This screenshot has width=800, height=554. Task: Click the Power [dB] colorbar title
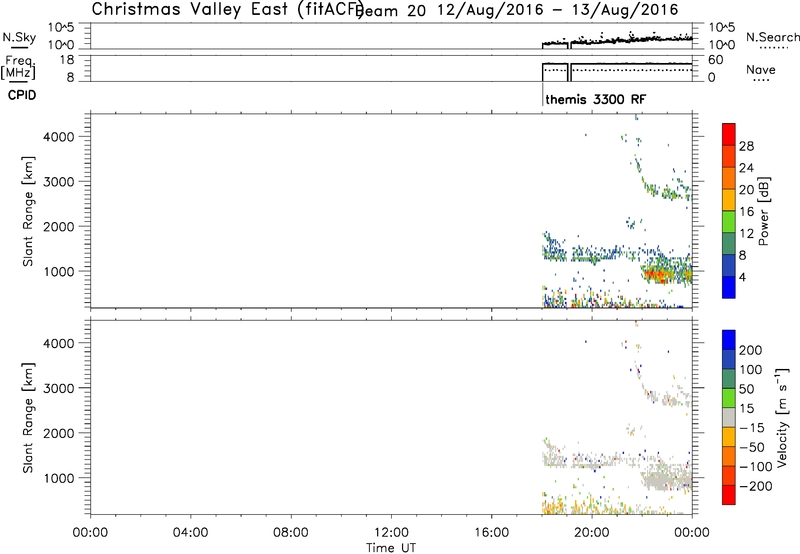[763, 211]
